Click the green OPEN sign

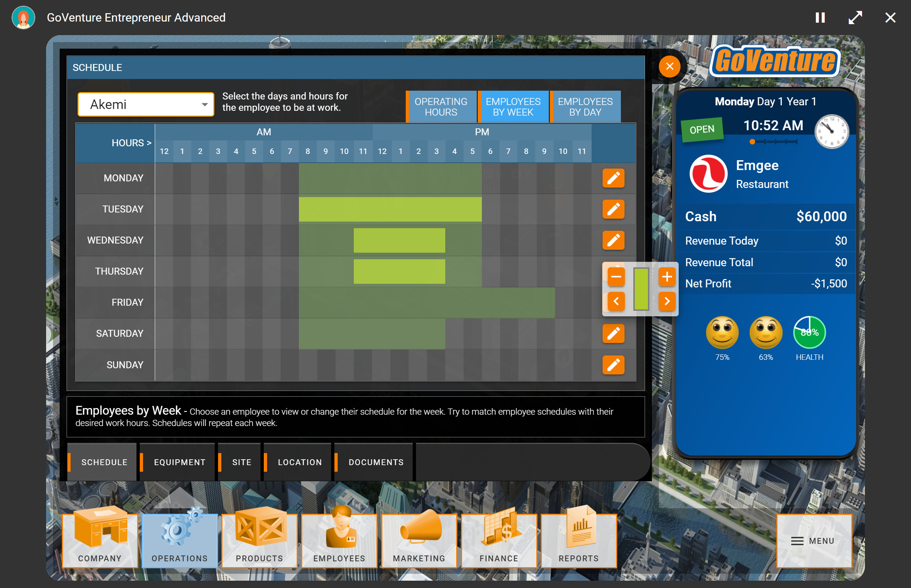click(702, 129)
